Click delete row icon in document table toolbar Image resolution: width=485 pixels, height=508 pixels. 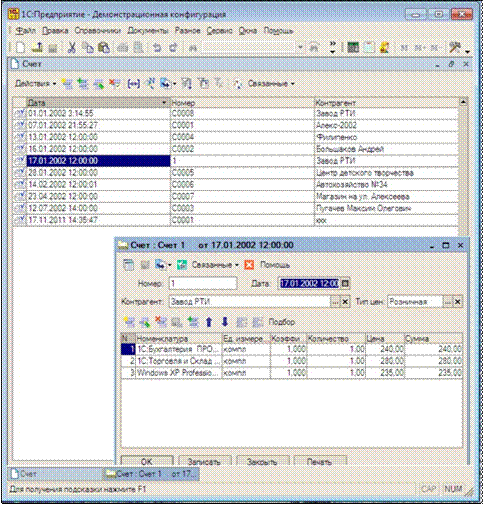[x=161, y=322]
